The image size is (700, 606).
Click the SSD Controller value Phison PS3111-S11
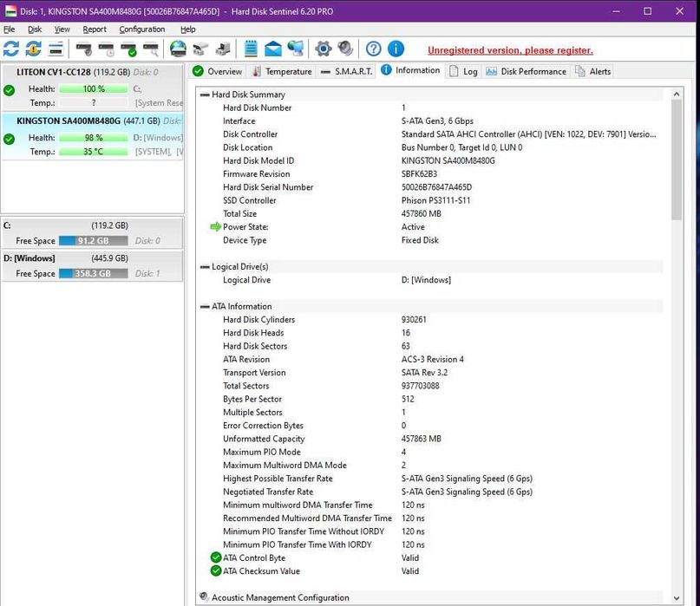point(435,200)
